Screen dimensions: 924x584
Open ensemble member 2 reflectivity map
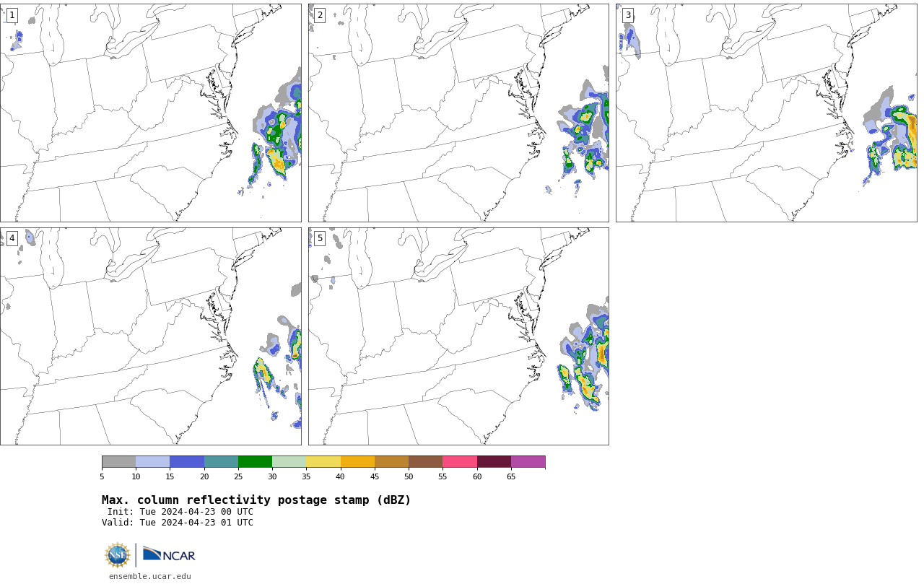pos(458,113)
